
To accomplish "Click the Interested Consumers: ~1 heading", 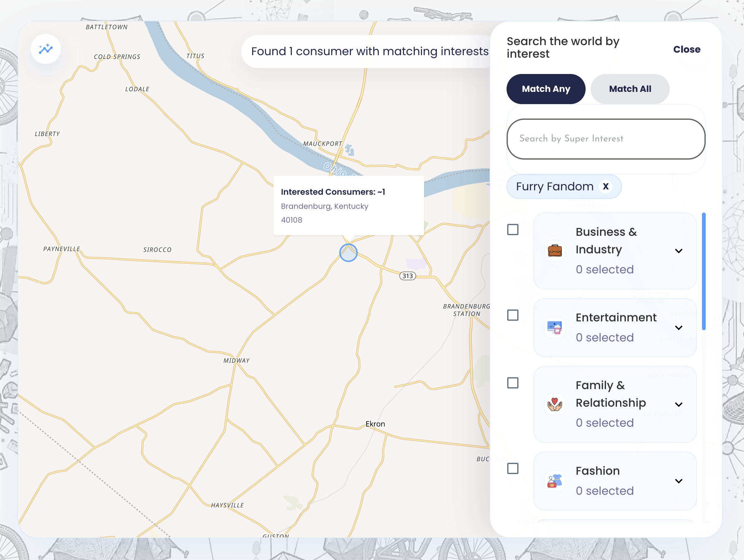I will (333, 192).
